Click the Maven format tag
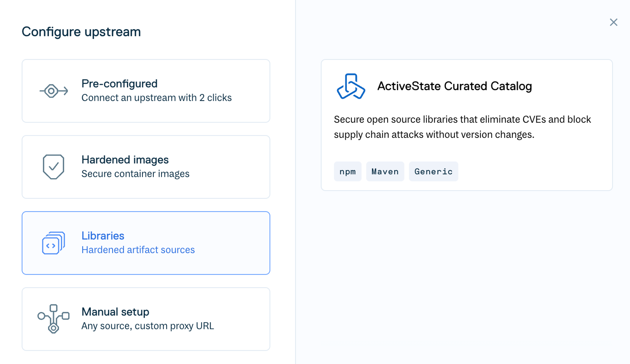Image resolution: width=630 pixels, height=364 pixels. pyautogui.click(x=385, y=172)
